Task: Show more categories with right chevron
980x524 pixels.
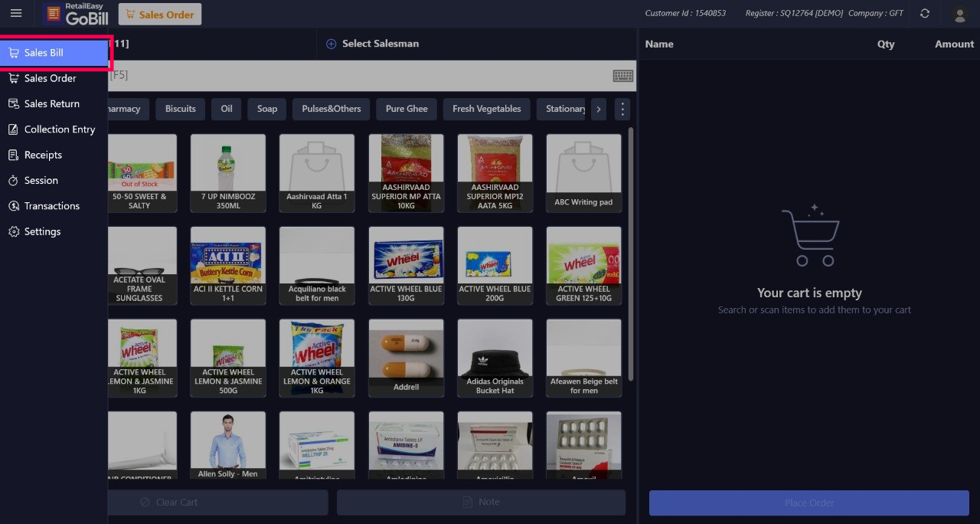Action: (598, 109)
